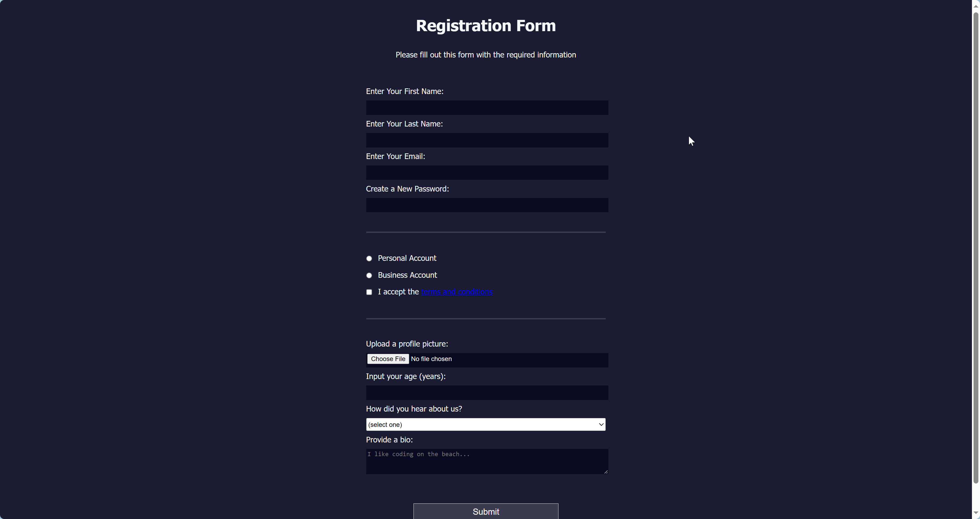Choose the Business Account radio option
The image size is (980, 519).
pyautogui.click(x=369, y=275)
